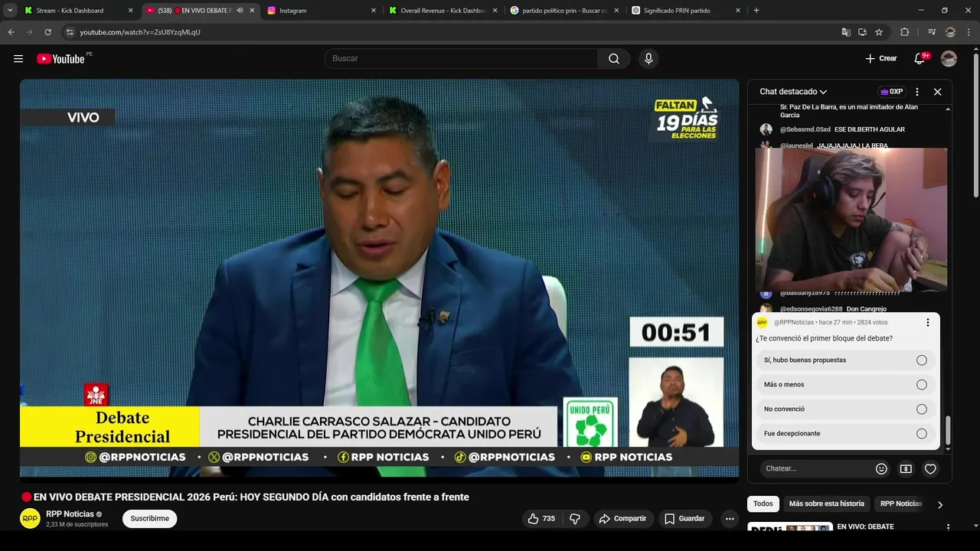Screen dimensions: 980x551
Task: Send a heart reaction in chat
Action: coord(930,469)
